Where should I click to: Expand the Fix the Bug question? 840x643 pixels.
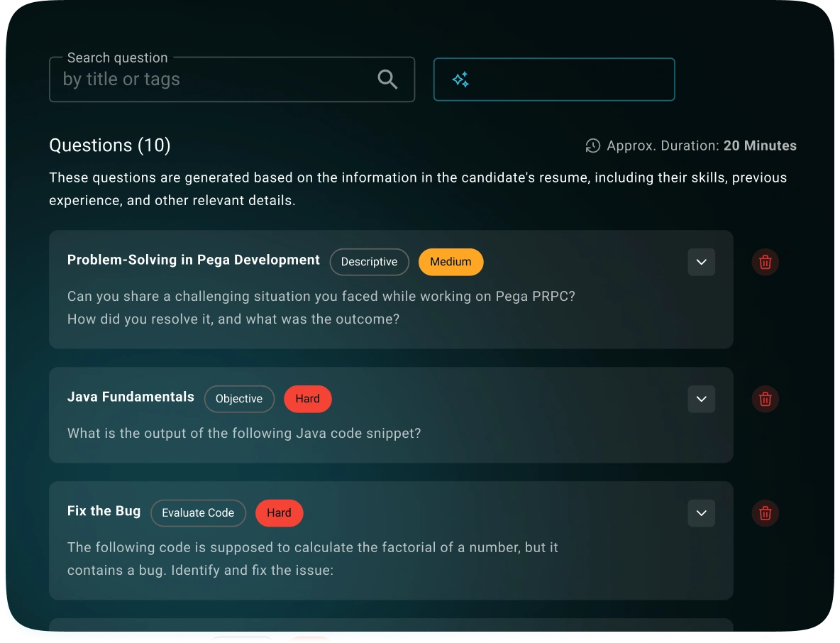[701, 513]
